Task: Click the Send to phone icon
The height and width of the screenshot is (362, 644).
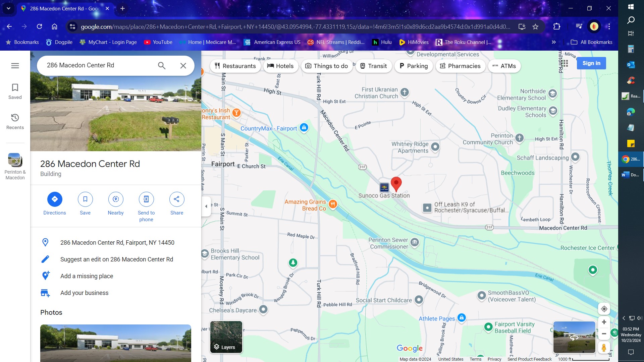Action: [146, 199]
